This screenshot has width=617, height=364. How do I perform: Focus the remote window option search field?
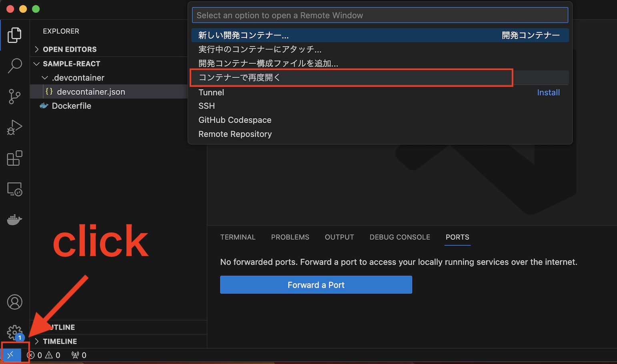point(380,15)
